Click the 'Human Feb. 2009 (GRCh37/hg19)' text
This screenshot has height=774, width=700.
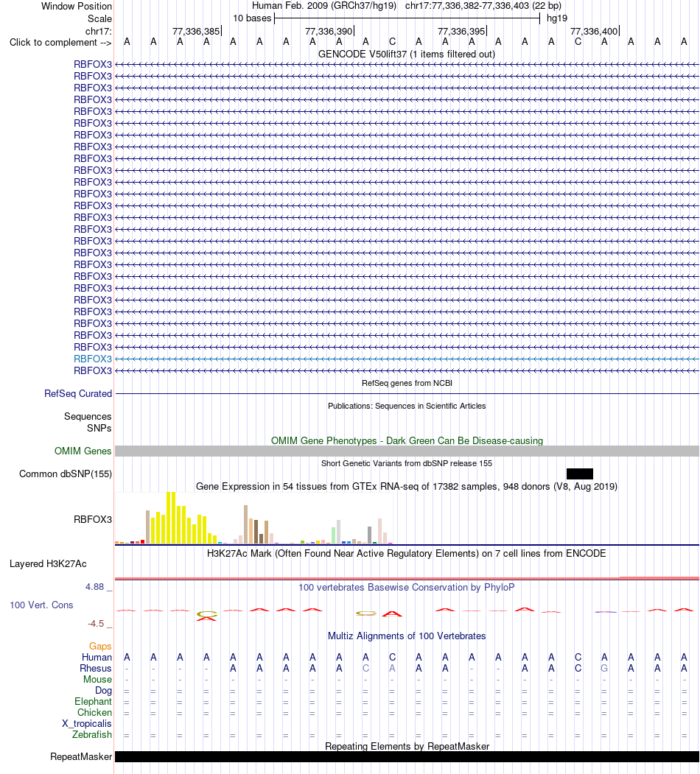pos(324,6)
